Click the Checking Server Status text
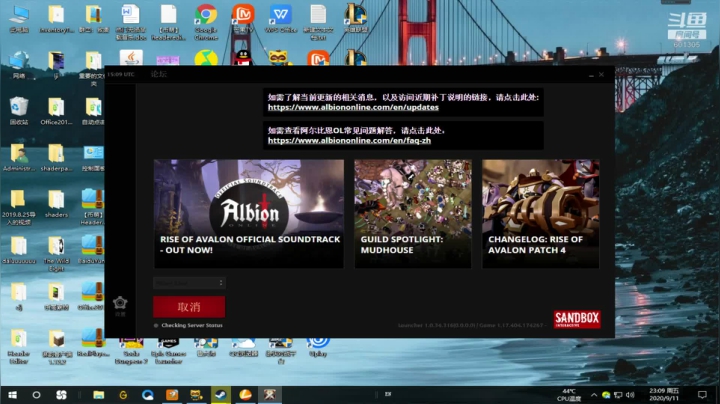This screenshot has height=404, width=720. pos(191,325)
